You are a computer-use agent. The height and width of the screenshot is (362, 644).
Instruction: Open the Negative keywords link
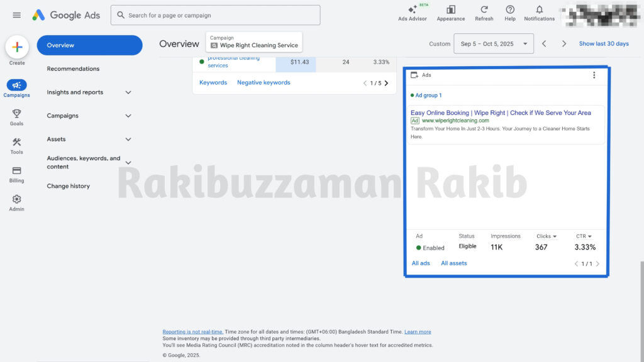(x=264, y=83)
